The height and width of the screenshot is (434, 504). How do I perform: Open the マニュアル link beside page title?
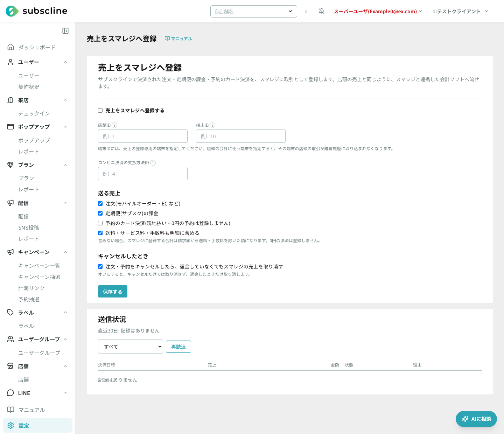coord(178,38)
